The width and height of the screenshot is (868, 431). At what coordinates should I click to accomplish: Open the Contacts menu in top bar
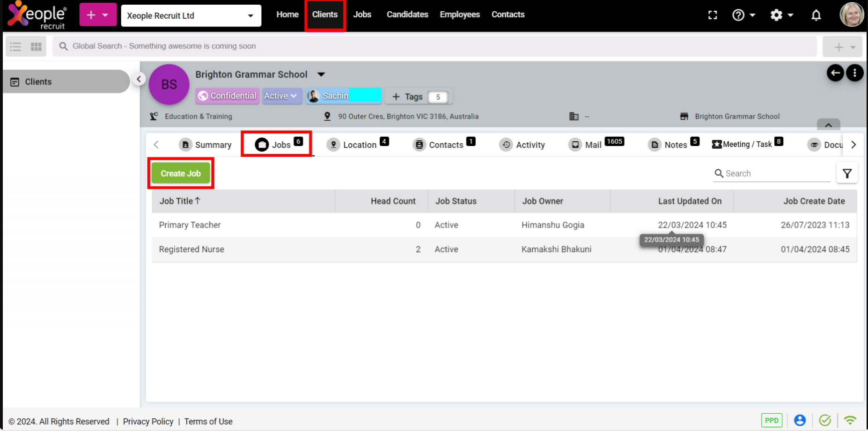tap(508, 15)
